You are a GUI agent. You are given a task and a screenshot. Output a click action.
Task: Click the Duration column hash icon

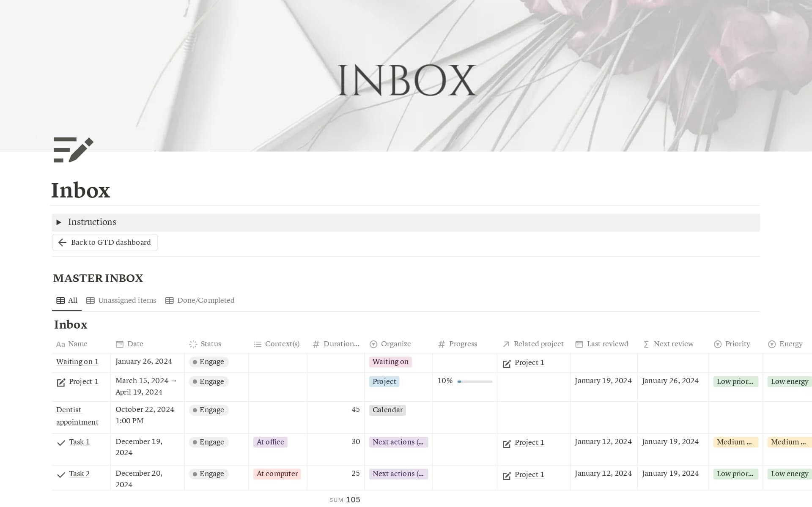(x=316, y=344)
